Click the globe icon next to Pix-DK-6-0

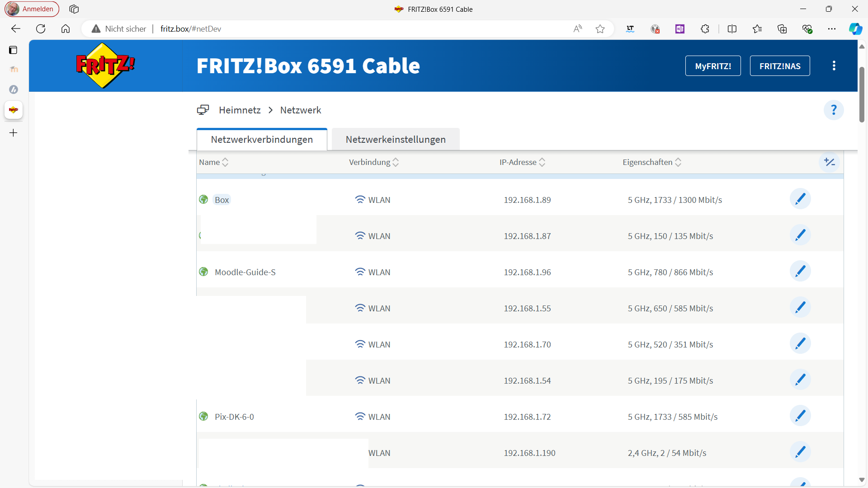point(203,416)
